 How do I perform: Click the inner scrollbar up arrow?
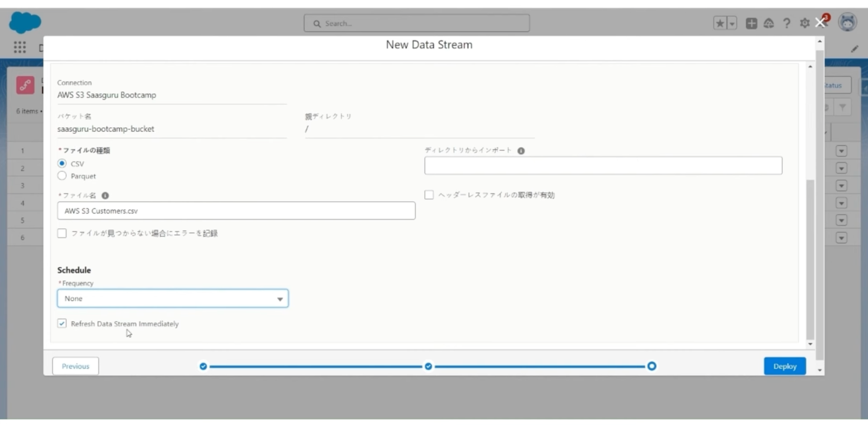point(810,66)
